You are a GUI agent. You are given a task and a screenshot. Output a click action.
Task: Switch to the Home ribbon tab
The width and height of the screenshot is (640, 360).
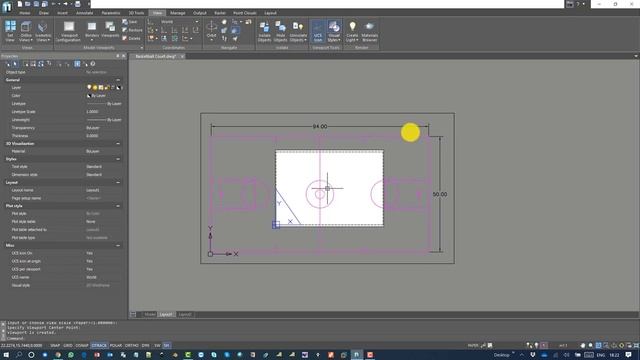[x=24, y=13]
